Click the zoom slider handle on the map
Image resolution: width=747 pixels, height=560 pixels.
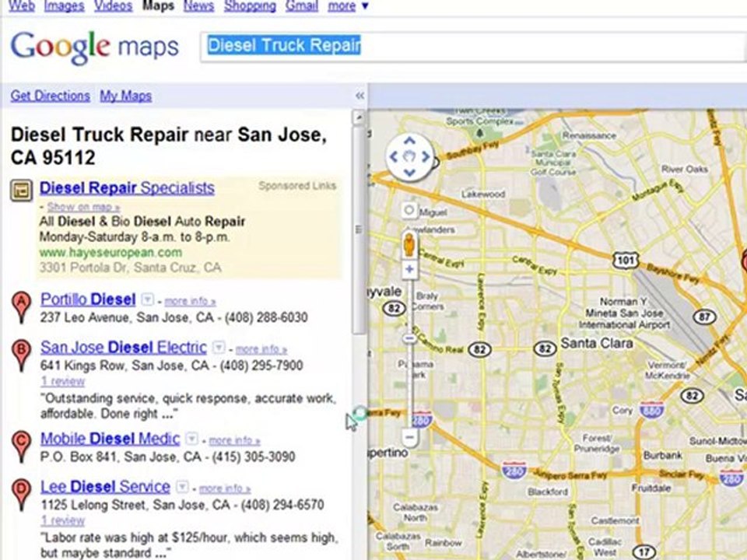click(409, 338)
